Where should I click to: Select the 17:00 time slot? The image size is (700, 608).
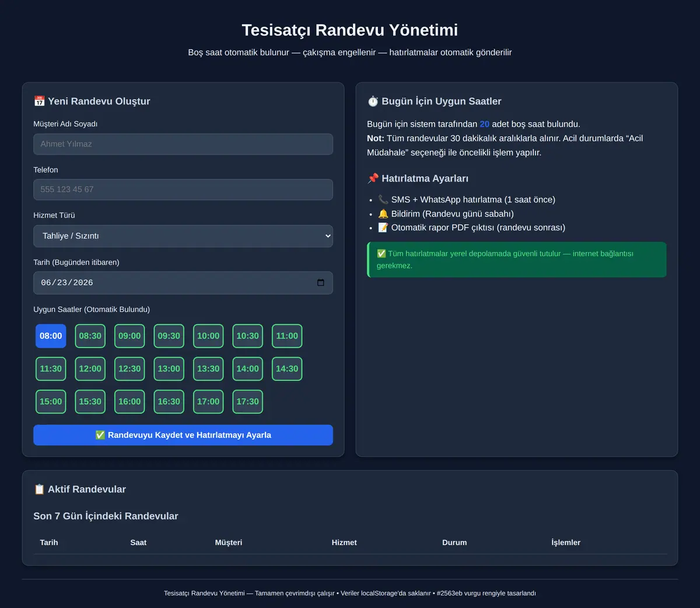(208, 401)
